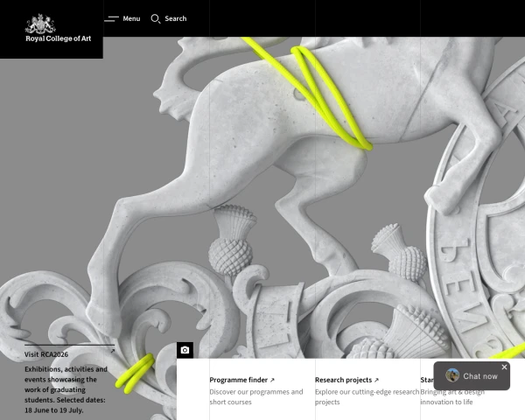Click the arrow icon next to Programme finder
The width and height of the screenshot is (525, 420).
click(x=272, y=380)
